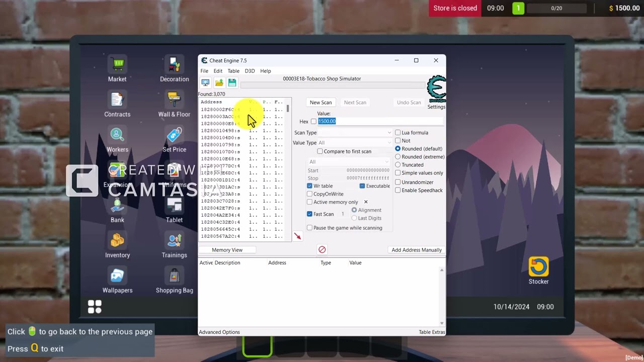The image size is (644, 362).
Task: Toggle the Executable checkbox
Action: [x=362, y=186]
